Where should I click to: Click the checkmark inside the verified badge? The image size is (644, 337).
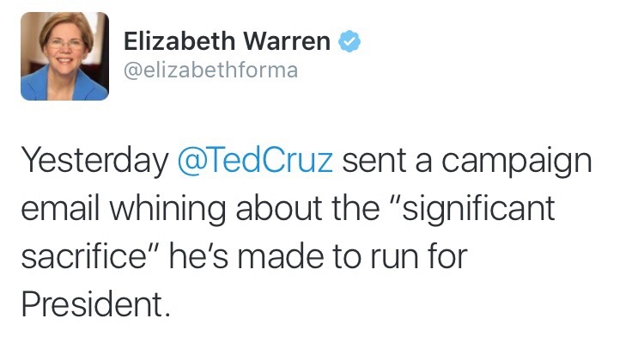tap(349, 41)
